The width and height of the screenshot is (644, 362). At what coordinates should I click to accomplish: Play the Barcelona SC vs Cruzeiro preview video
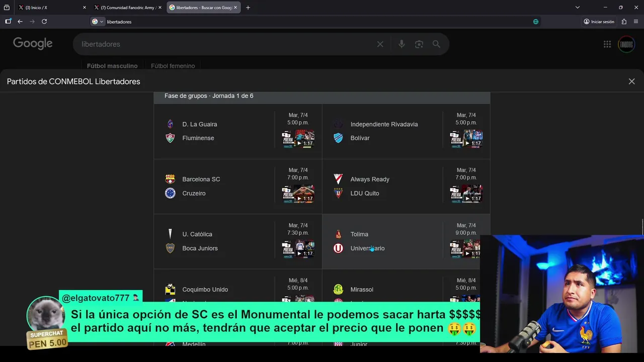298,194
